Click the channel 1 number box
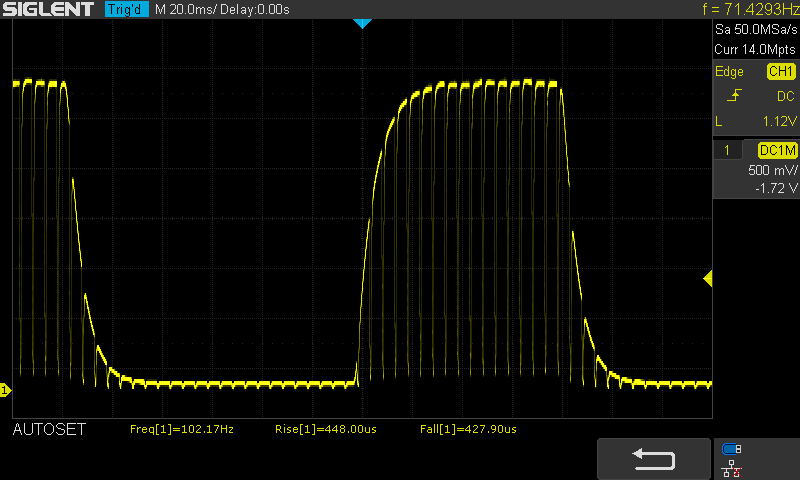This screenshot has height=480, width=800. (x=727, y=150)
